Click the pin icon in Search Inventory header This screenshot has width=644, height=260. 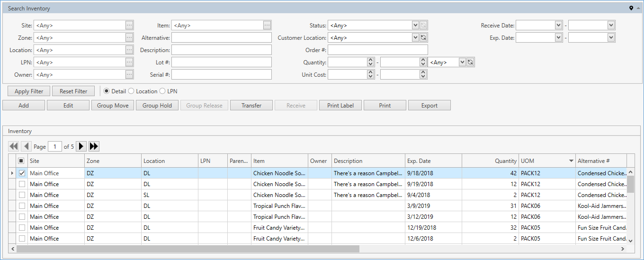coord(631,8)
